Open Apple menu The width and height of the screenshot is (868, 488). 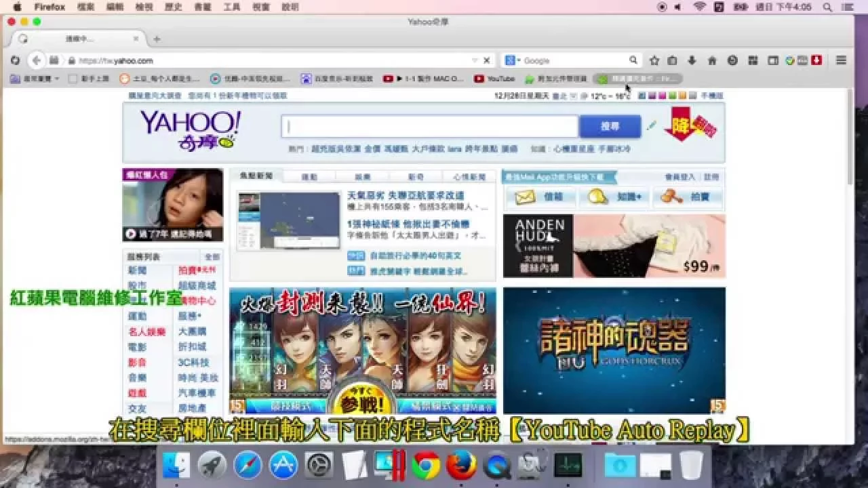(x=16, y=7)
